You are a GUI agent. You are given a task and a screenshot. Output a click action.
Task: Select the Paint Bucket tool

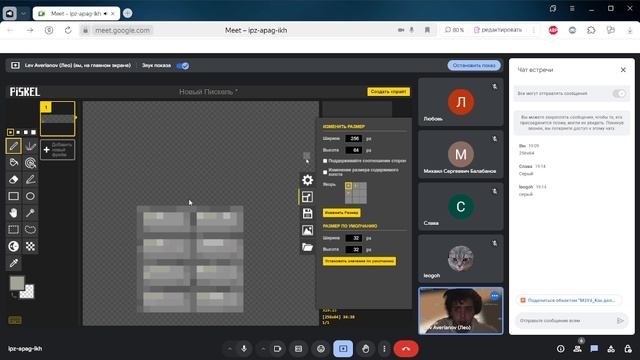click(13, 163)
